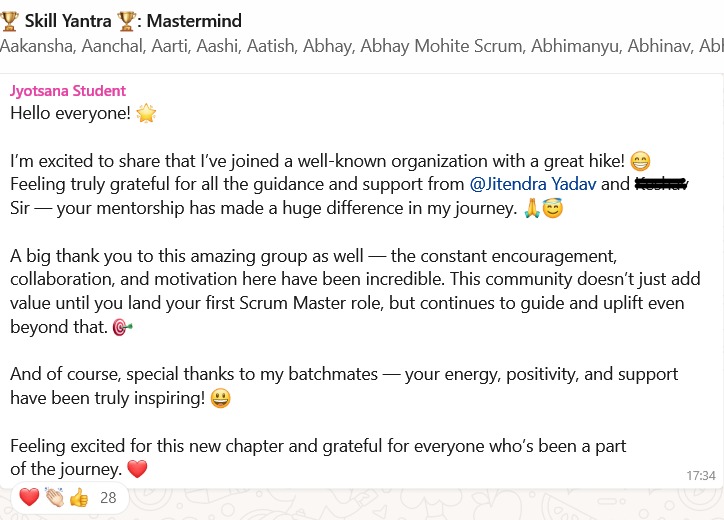Select the heart reaction below the message
This screenshot has height=520, width=724.
[28, 498]
